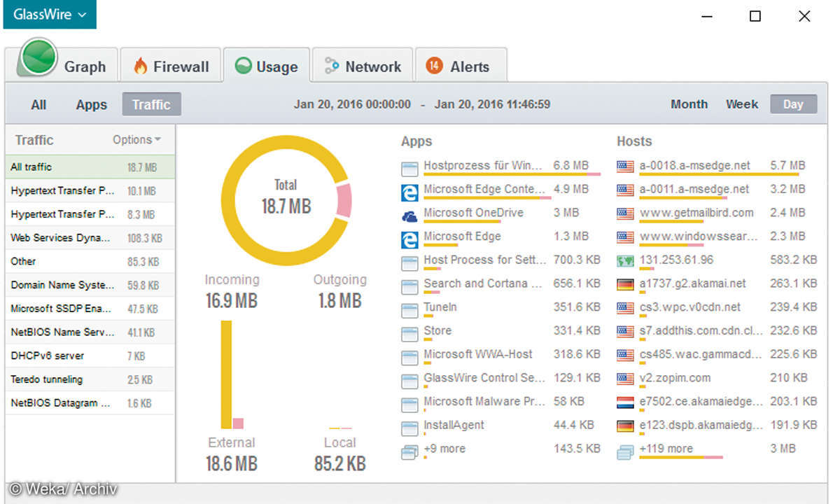Click the Microsoft Malware Pr... icon

tap(409, 405)
